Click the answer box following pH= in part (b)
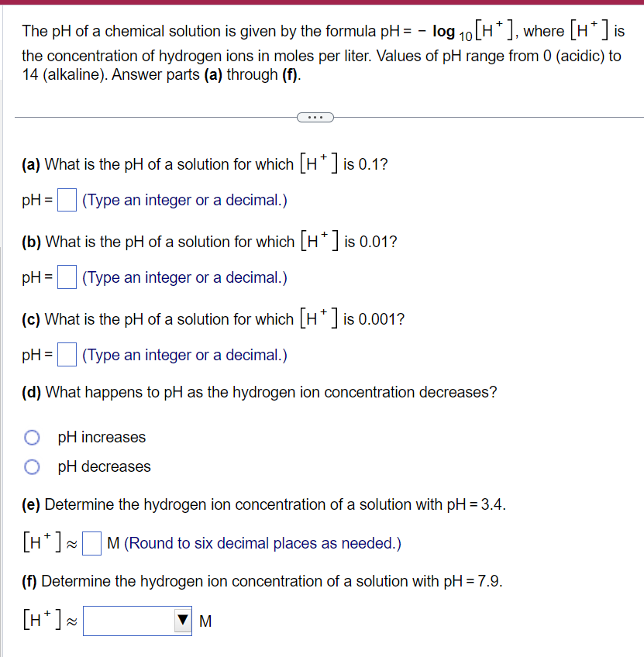This screenshot has height=657, width=644. tap(66, 277)
